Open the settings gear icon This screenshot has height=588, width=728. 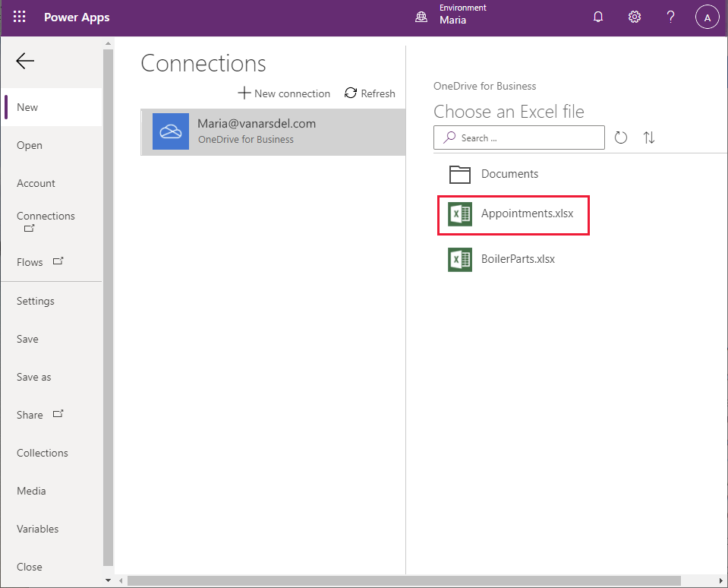(x=634, y=17)
